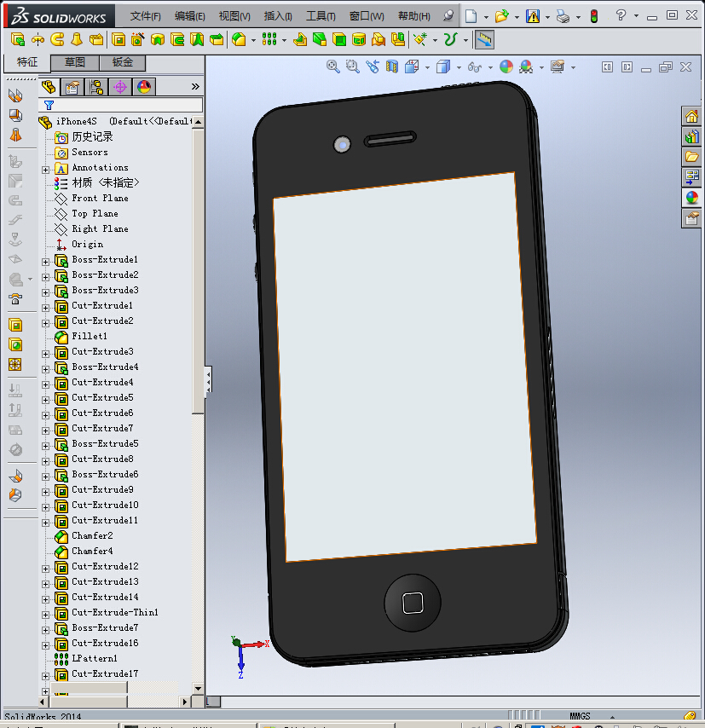Click the Extruded Boss/Base toolbar icon

(x=18, y=40)
